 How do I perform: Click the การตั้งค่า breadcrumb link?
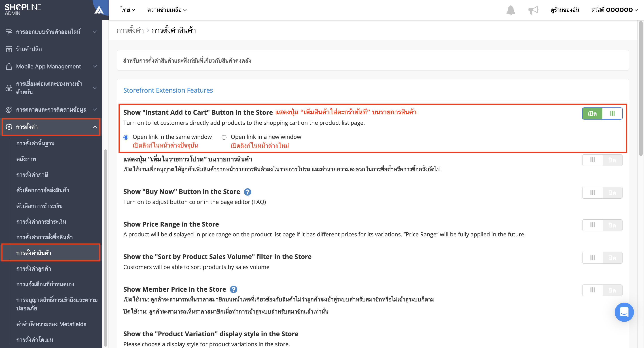[x=130, y=30]
